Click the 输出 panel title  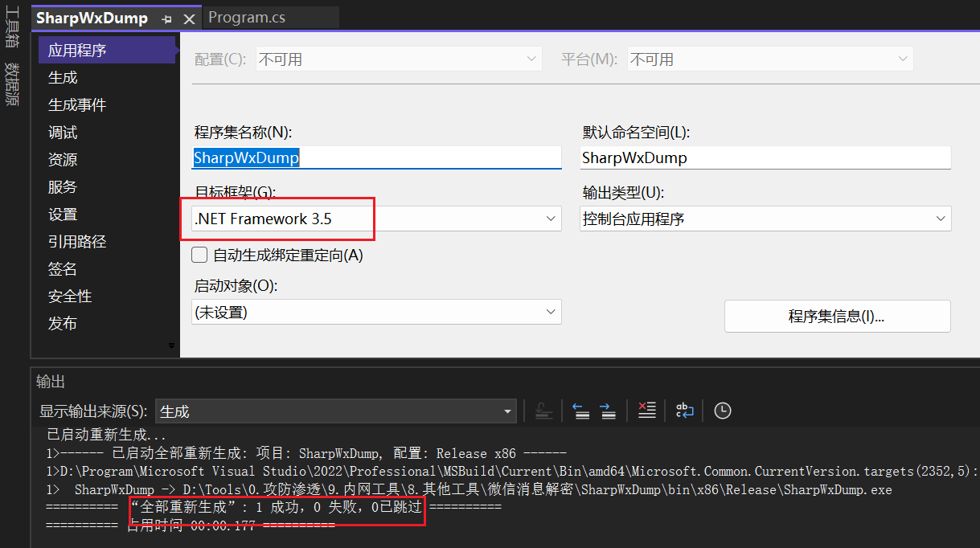tap(51, 381)
